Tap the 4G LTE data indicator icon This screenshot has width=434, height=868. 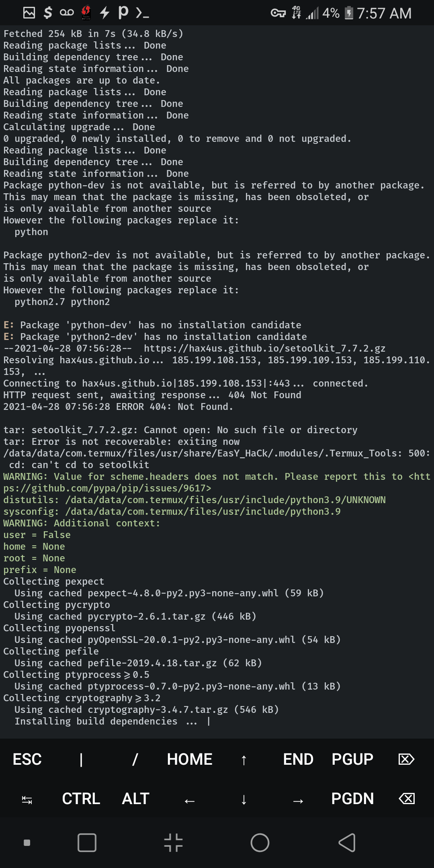tap(297, 13)
